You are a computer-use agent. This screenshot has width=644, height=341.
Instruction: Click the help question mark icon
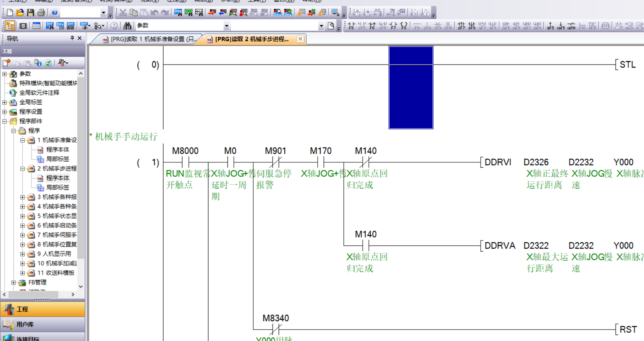pyautogui.click(x=55, y=13)
